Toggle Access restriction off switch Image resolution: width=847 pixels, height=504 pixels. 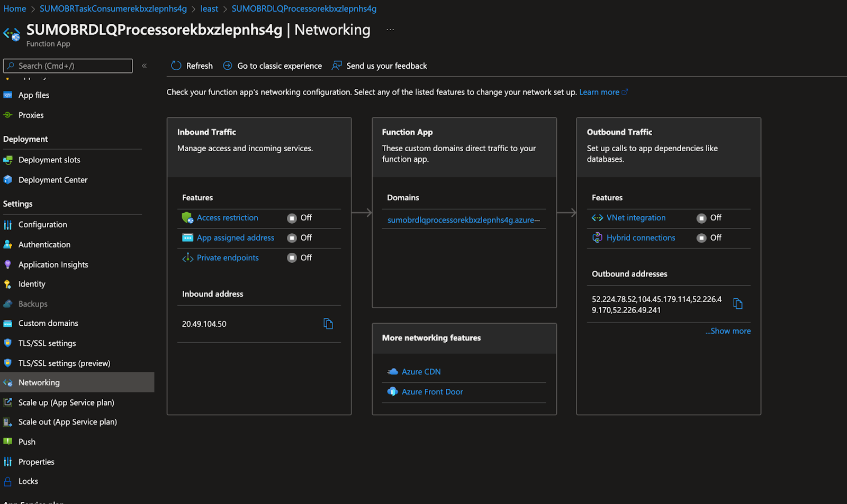292,217
